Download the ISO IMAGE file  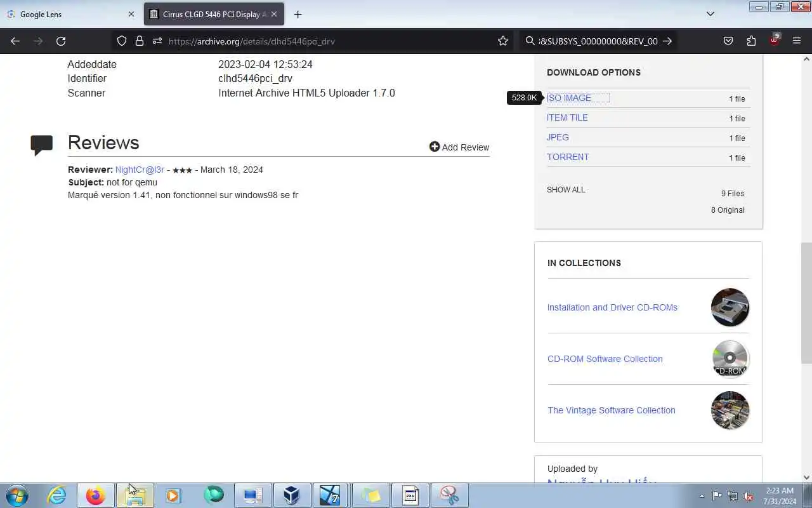[569, 98]
